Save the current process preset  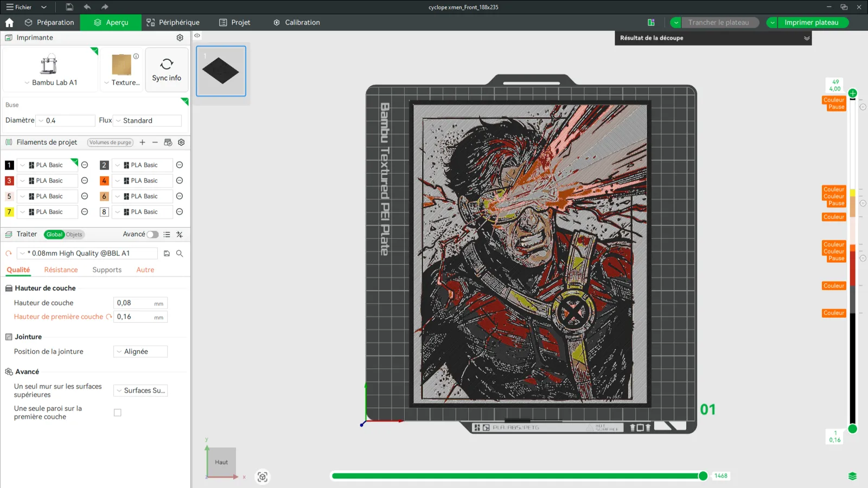tap(167, 253)
